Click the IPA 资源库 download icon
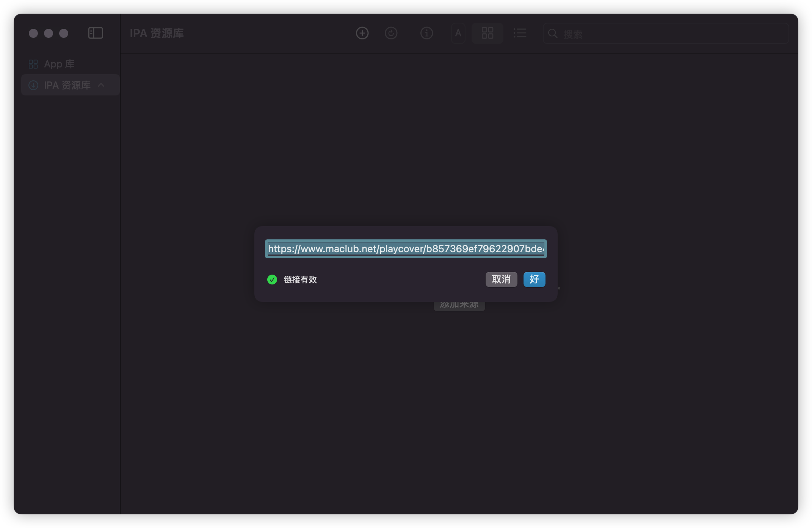This screenshot has height=528, width=812. [x=33, y=85]
